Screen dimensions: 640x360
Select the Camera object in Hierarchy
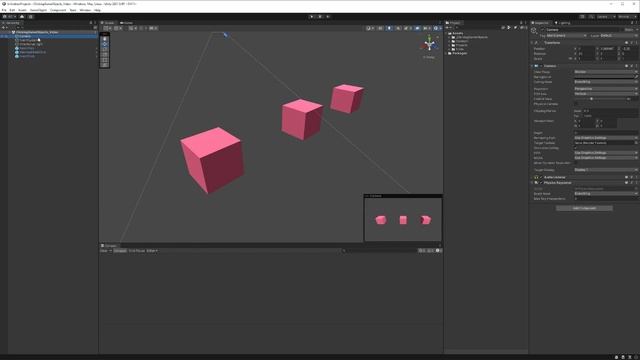point(24,36)
